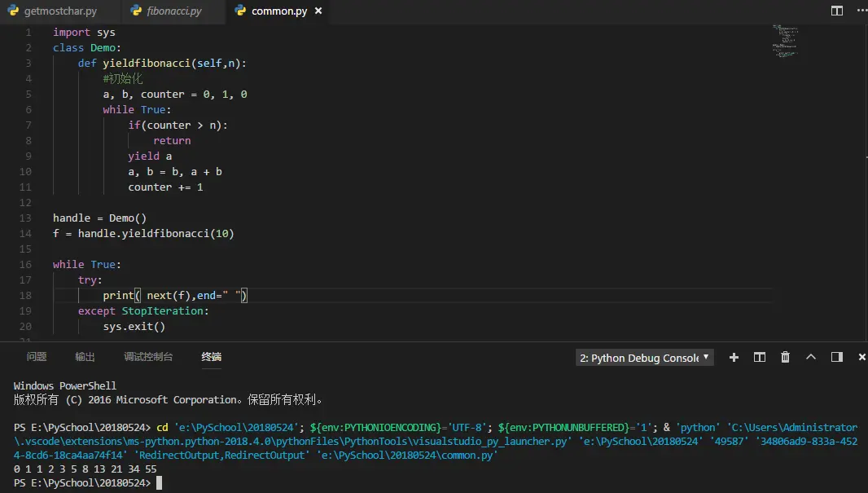Click the 'a, b, counter = 0, 1, 0' line
The width and height of the screenshot is (868, 493).
175,95
